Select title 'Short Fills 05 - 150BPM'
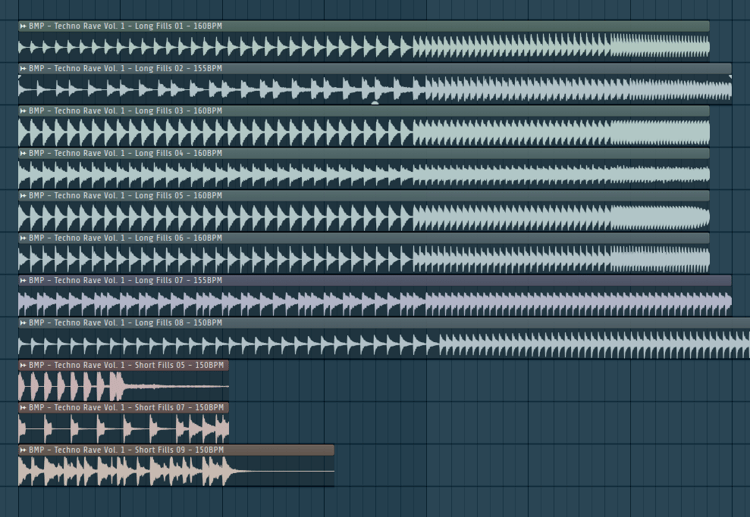This screenshot has width=750, height=517. coord(179,365)
